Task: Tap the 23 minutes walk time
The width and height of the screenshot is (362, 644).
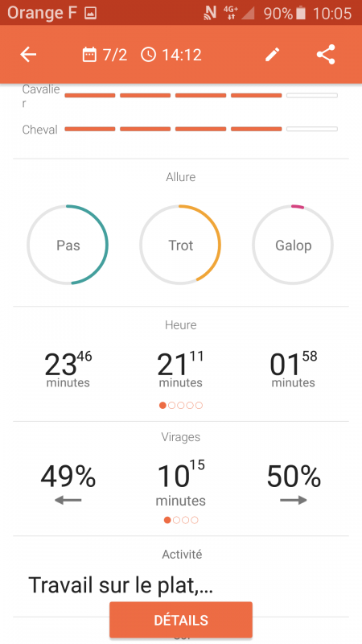Action: 68,369
